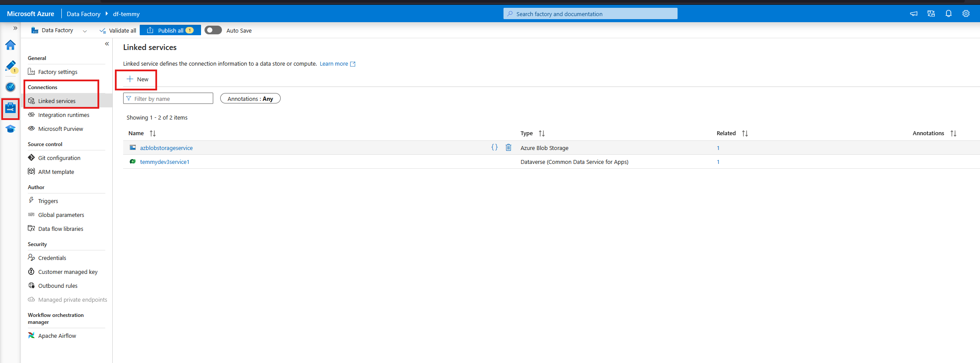Click the Learn more link
The image size is (980, 363).
pos(334,64)
